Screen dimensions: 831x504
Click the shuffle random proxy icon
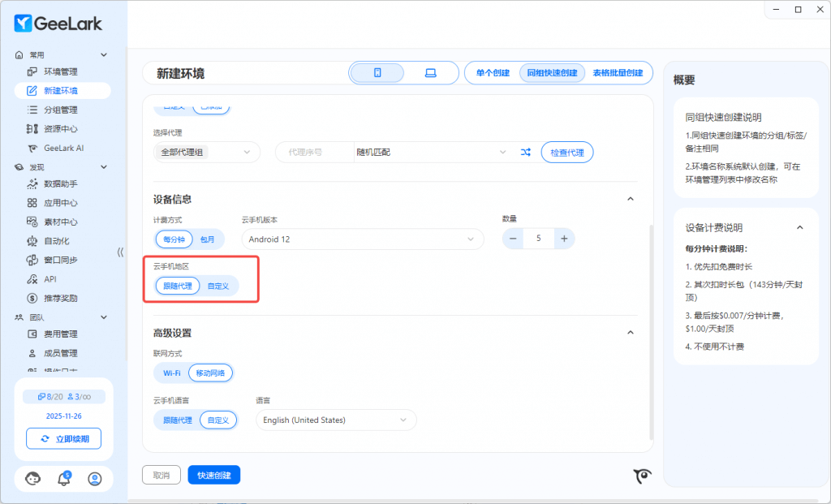click(x=525, y=152)
